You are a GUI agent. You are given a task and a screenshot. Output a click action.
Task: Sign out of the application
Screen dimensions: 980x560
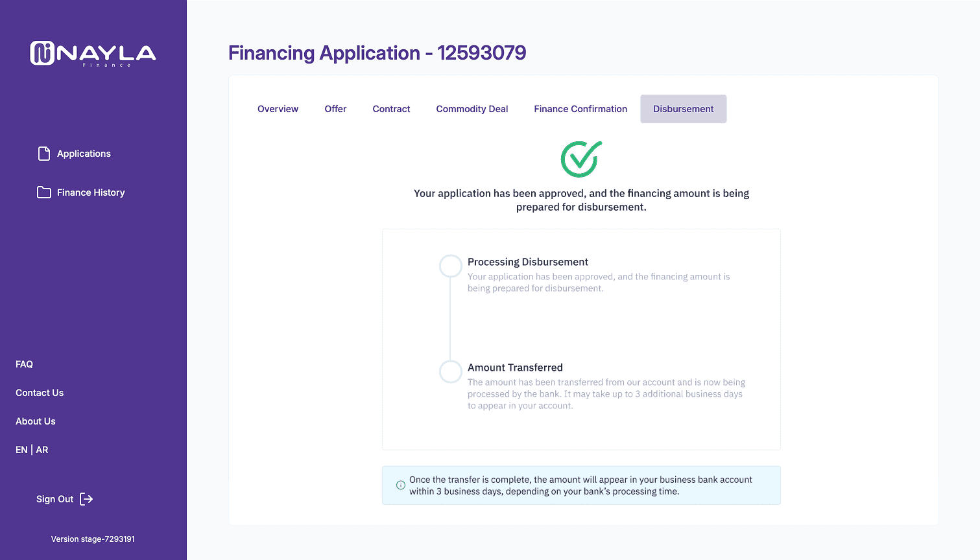click(x=55, y=498)
